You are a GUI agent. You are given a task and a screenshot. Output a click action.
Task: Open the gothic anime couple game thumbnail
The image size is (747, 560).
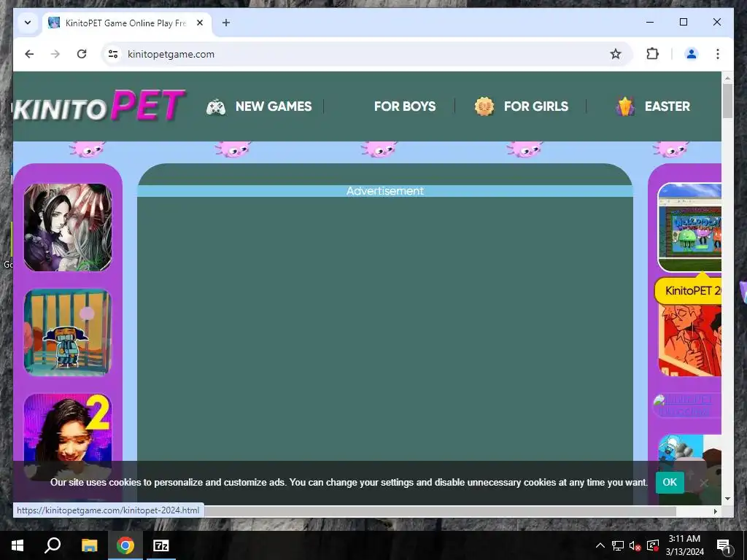coord(68,227)
